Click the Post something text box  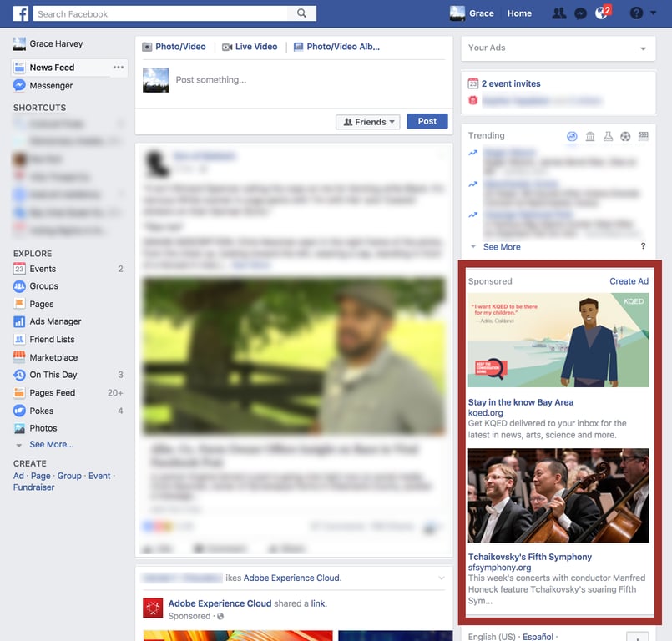[211, 79]
